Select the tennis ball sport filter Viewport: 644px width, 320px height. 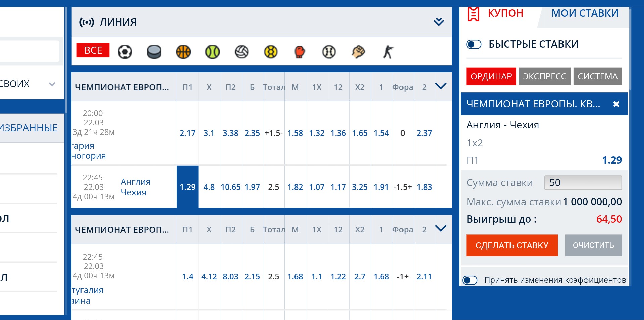212,52
